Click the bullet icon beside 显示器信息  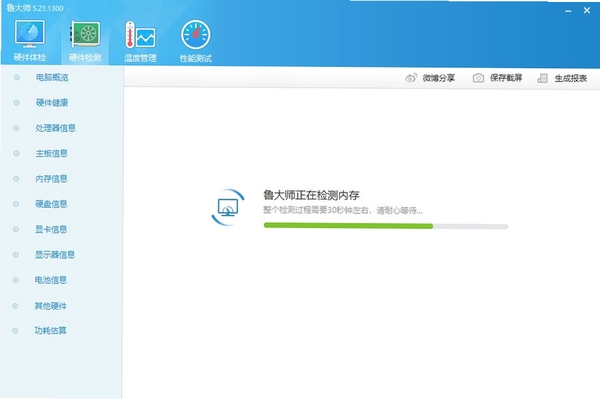(x=16, y=255)
